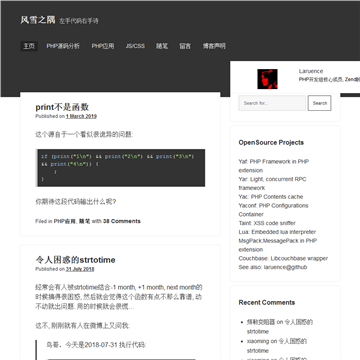Open the 随笔 menu item
The height and width of the screenshot is (360, 360).
point(162,46)
